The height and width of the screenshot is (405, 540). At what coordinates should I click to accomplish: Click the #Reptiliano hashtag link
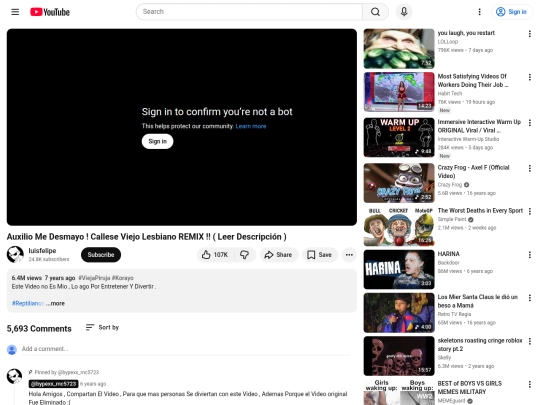(28, 303)
